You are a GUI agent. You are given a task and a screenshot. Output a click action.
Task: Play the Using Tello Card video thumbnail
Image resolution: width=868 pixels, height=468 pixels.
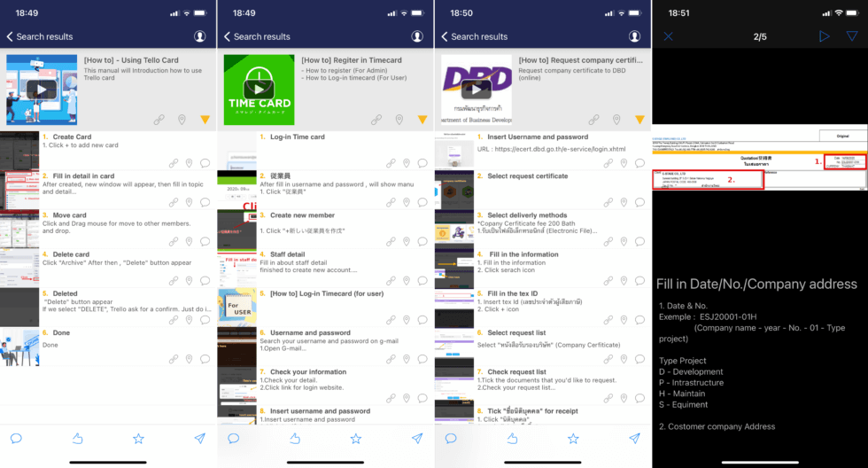click(42, 90)
